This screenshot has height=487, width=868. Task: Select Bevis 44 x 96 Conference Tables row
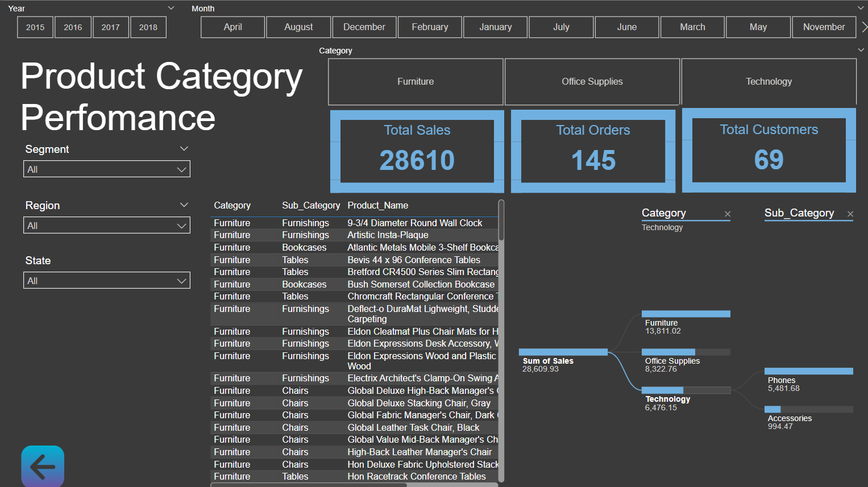point(354,260)
